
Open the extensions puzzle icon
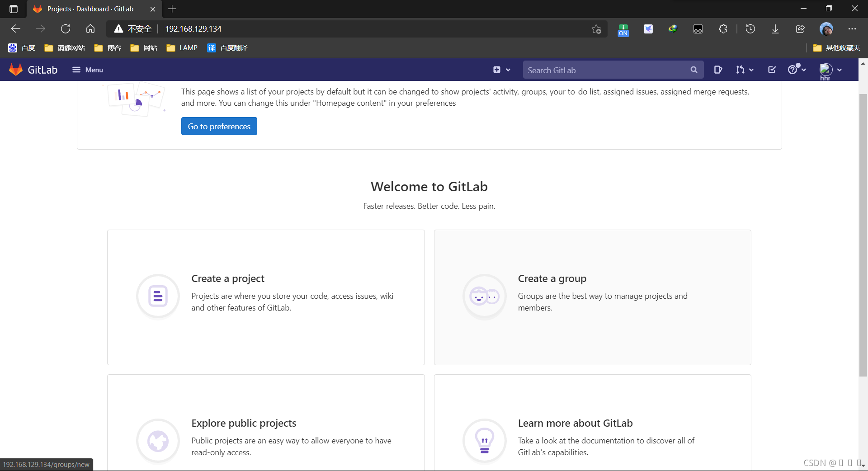tap(723, 29)
